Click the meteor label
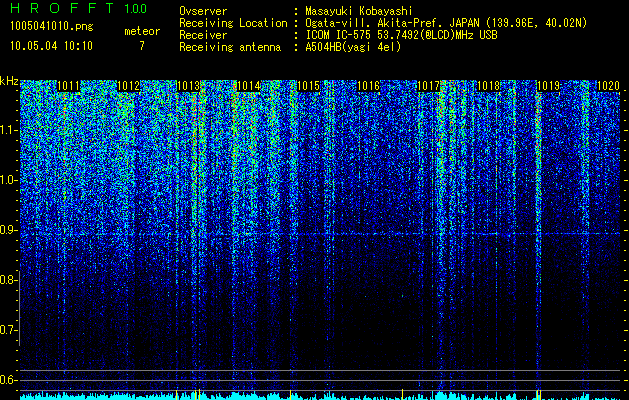 coord(142,31)
